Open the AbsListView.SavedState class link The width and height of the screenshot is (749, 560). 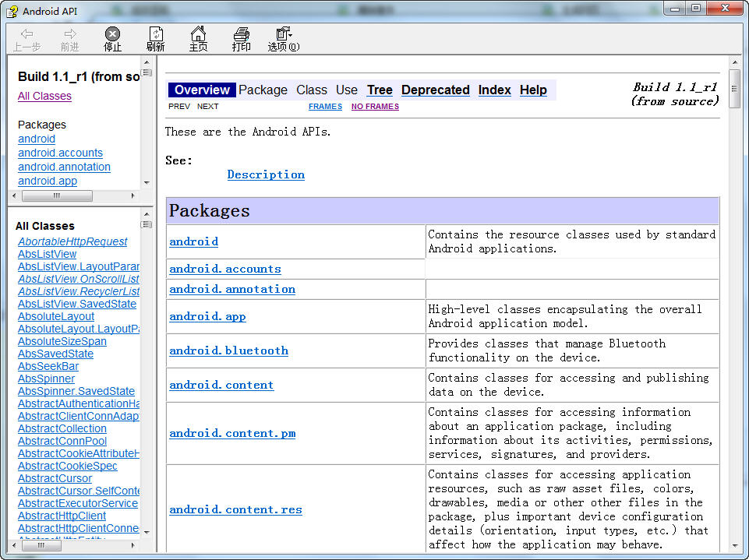[77, 304]
